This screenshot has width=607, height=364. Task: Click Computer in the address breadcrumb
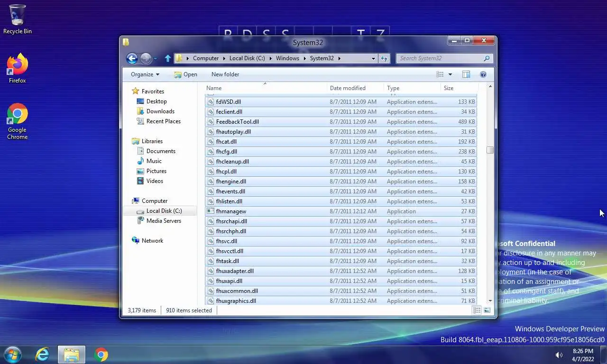(206, 58)
